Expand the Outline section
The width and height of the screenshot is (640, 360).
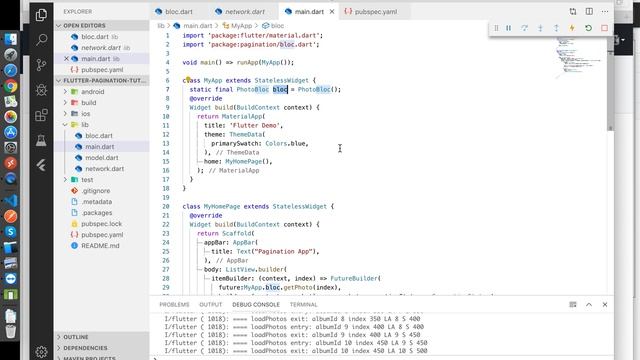point(102,337)
